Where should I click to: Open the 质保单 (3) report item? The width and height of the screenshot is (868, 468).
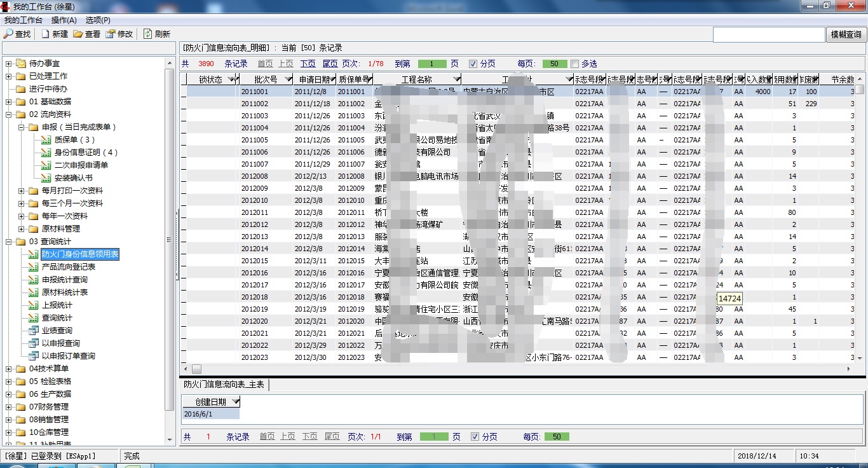tap(74, 139)
